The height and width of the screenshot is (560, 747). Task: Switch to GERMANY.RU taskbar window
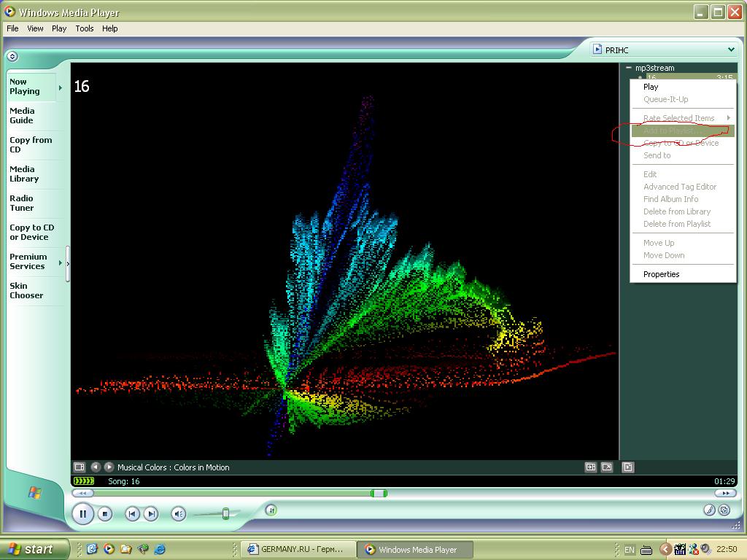tap(298, 550)
